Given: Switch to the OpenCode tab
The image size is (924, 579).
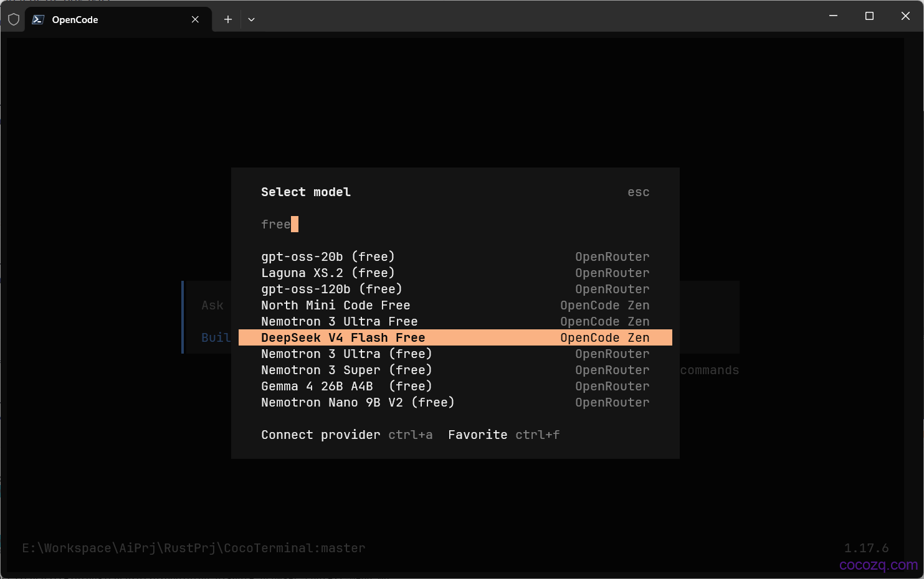Looking at the screenshot, I should 118,19.
